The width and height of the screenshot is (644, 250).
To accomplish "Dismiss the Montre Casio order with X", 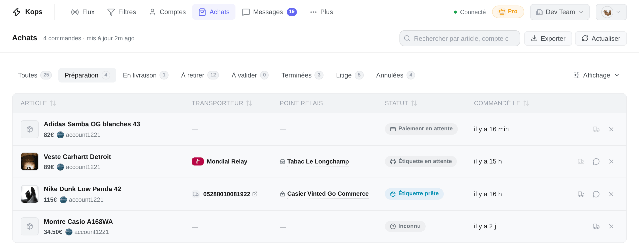I will coord(611,226).
